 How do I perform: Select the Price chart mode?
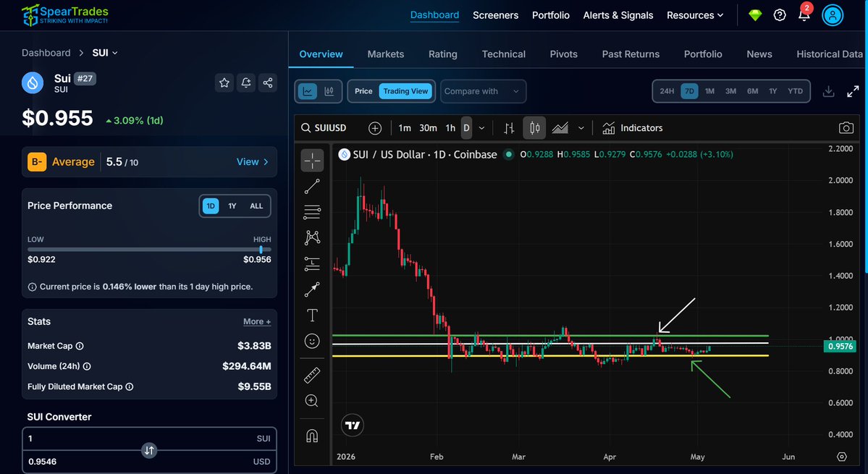coord(363,91)
